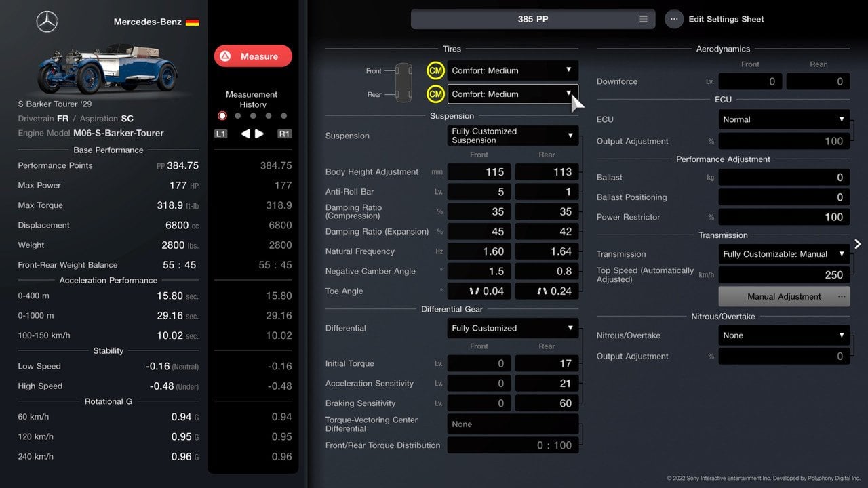The width and height of the screenshot is (868, 488).
Task: Select rear Body Height value 113
Action: [547, 172]
